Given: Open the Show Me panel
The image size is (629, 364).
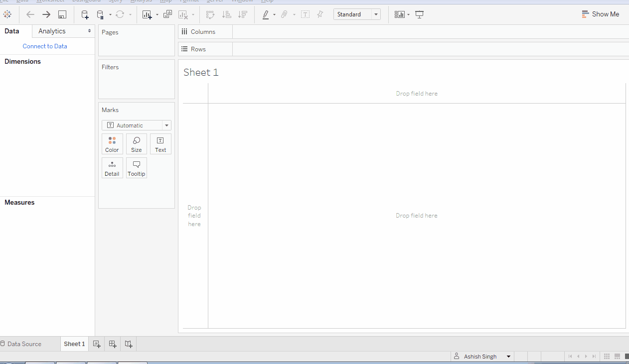Looking at the screenshot, I should [x=600, y=14].
